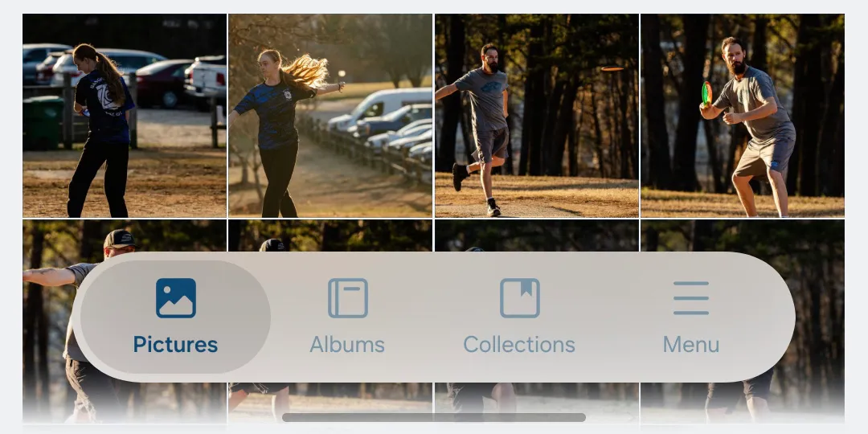Open the obscured photo below the flowing-hair woman

click(x=330, y=236)
